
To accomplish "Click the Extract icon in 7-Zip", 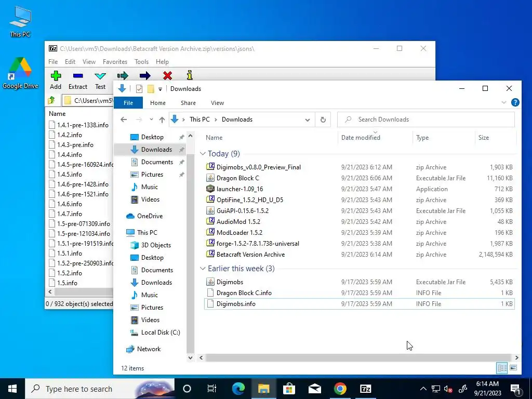I will [x=78, y=81].
